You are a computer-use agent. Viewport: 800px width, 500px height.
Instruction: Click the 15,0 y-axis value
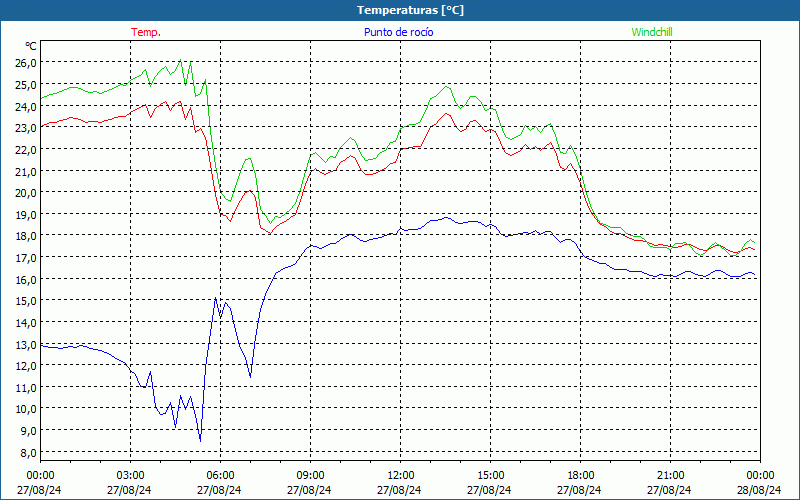coord(27,301)
